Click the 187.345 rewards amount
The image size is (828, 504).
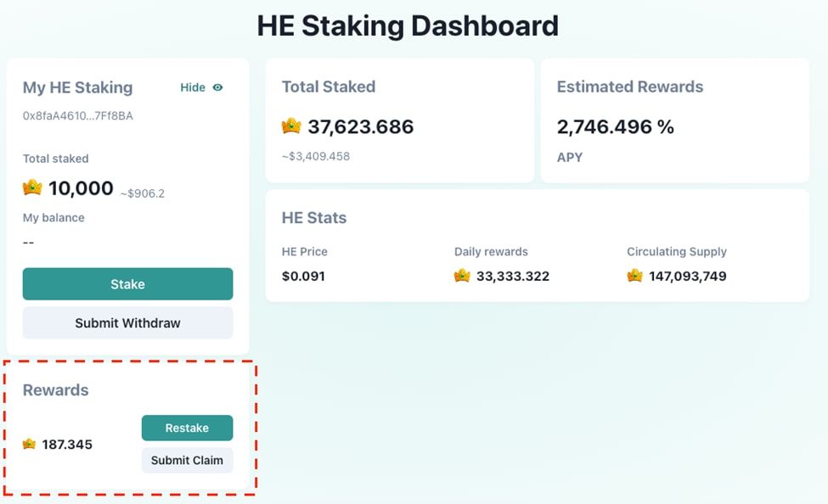click(x=67, y=445)
